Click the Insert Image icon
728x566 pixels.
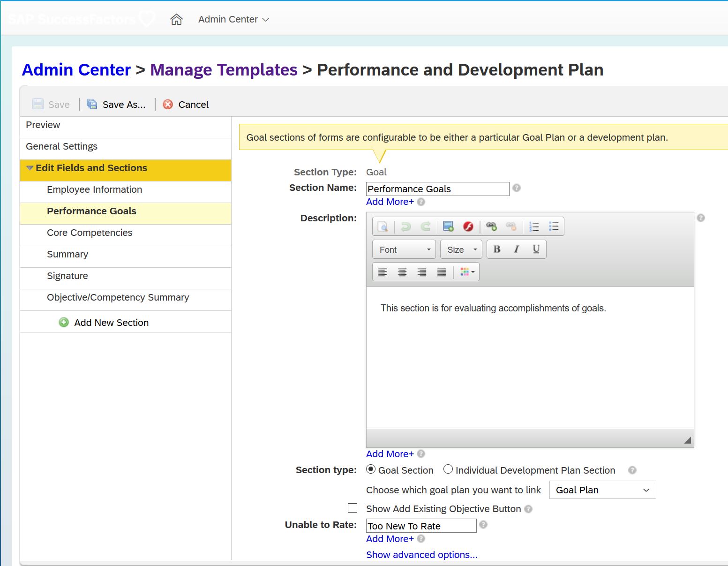(x=448, y=226)
